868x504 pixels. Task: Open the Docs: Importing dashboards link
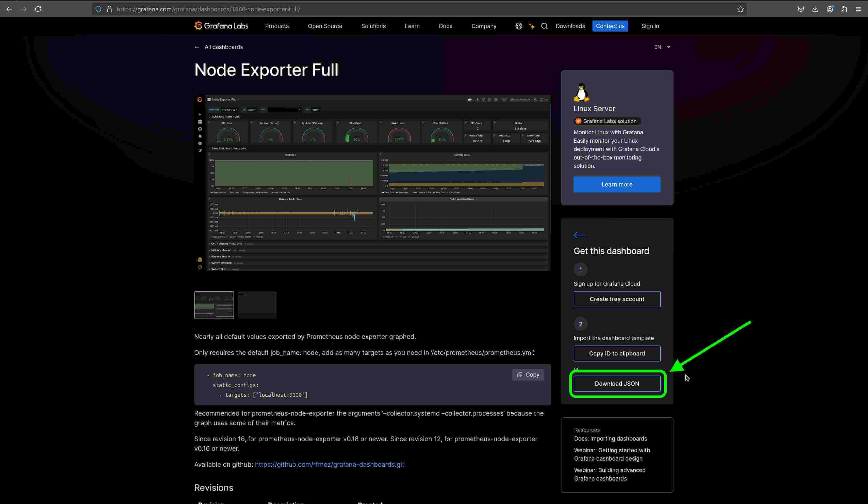610,438
